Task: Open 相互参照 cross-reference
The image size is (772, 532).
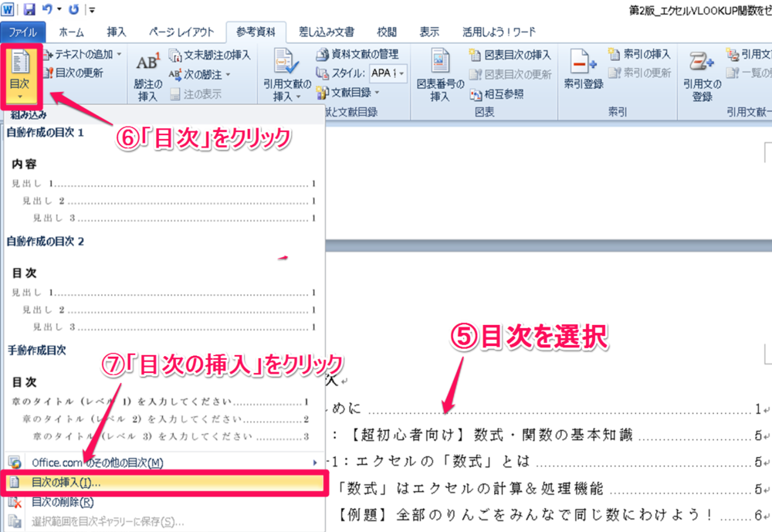Action: click(x=496, y=94)
